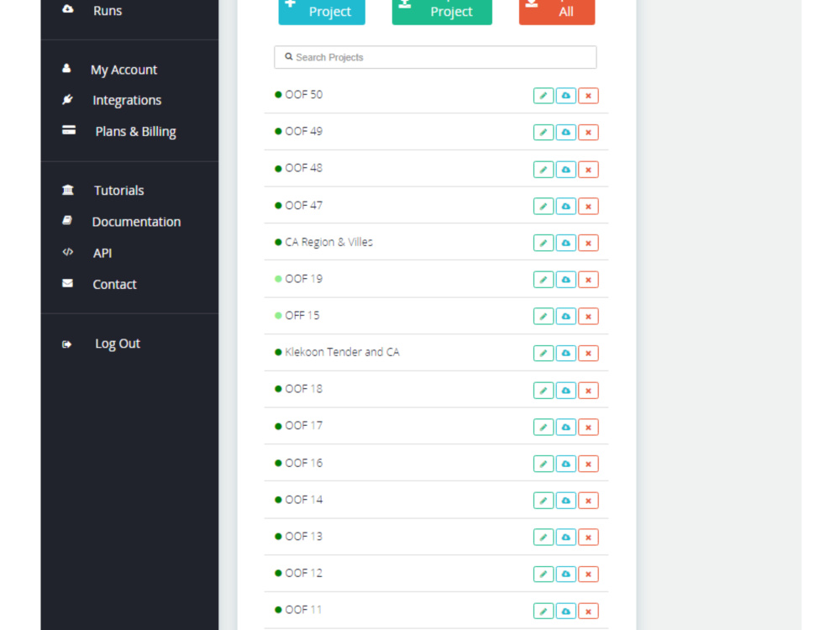Open the OOF 13 project name

point(304,536)
